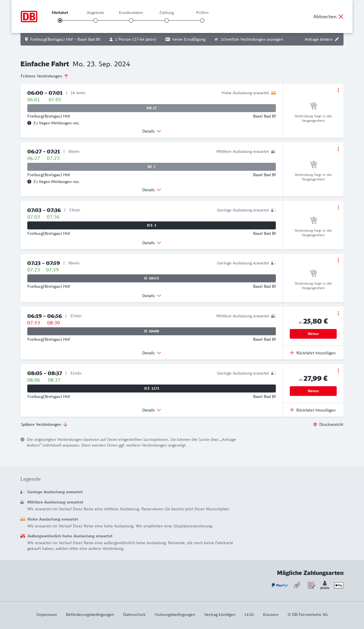
Task: Show later connections (Spätere Verbindungen)
Action: [44, 424]
